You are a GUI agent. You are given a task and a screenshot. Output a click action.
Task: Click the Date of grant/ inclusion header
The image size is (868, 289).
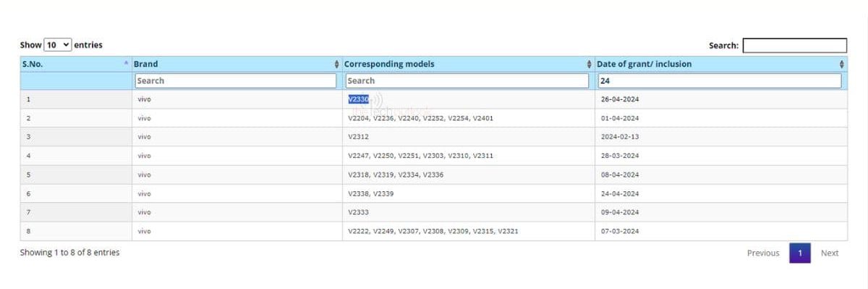(x=644, y=64)
